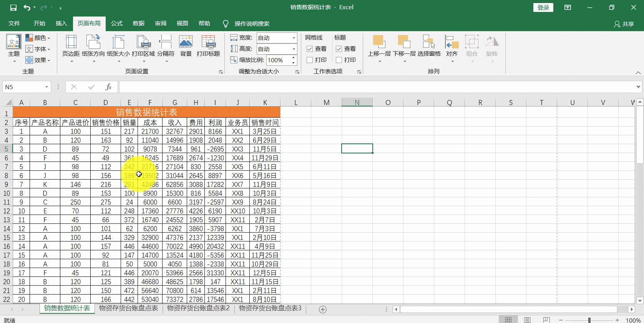644x323 pixels.
Task: Open 分隔符 breaks menu
Action: pyautogui.click(x=166, y=48)
